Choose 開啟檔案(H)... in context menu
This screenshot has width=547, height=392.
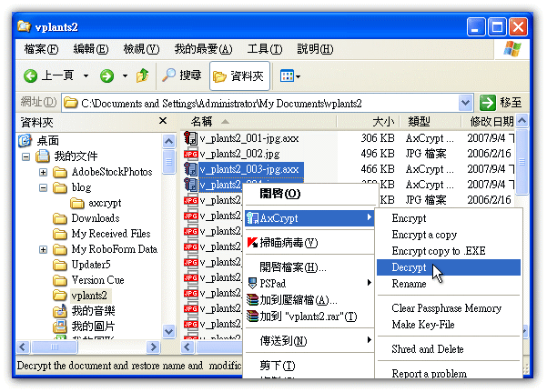click(x=309, y=267)
